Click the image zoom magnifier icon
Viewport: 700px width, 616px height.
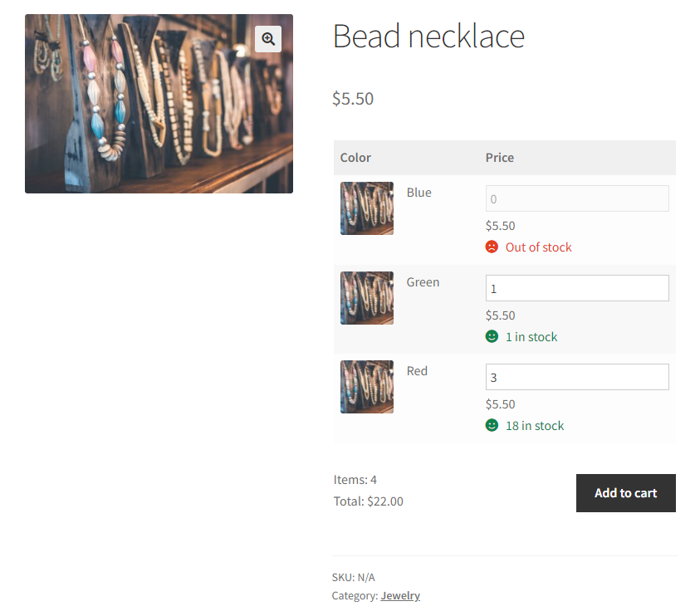click(267, 39)
